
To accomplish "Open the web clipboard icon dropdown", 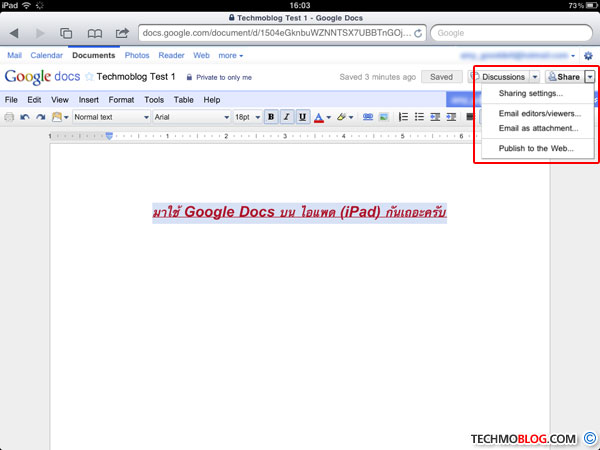I will [60, 117].
